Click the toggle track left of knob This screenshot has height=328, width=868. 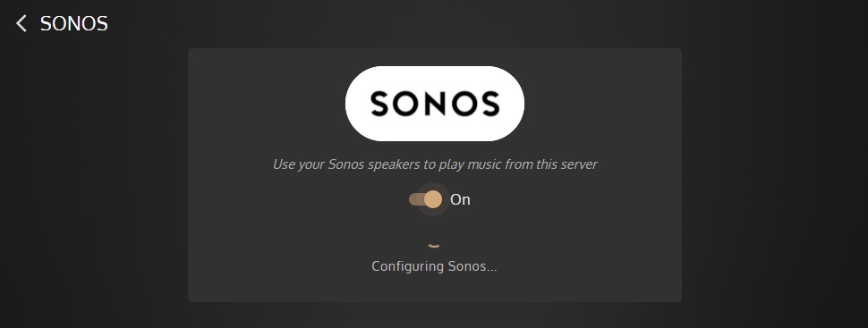coord(416,199)
